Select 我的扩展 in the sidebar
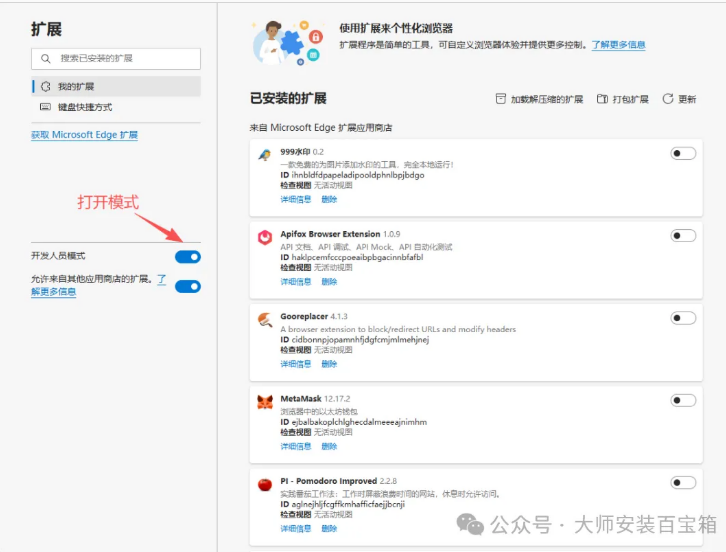The width and height of the screenshot is (726, 552). coord(76,87)
